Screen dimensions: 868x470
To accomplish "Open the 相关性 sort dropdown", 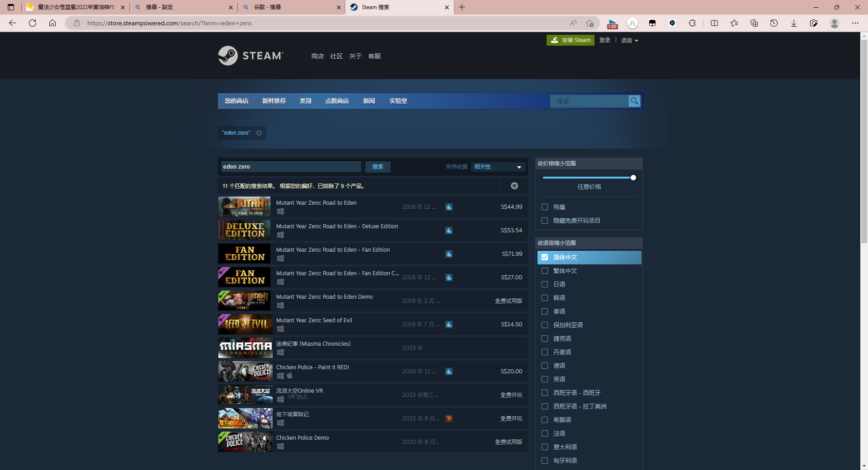I will pyautogui.click(x=498, y=167).
